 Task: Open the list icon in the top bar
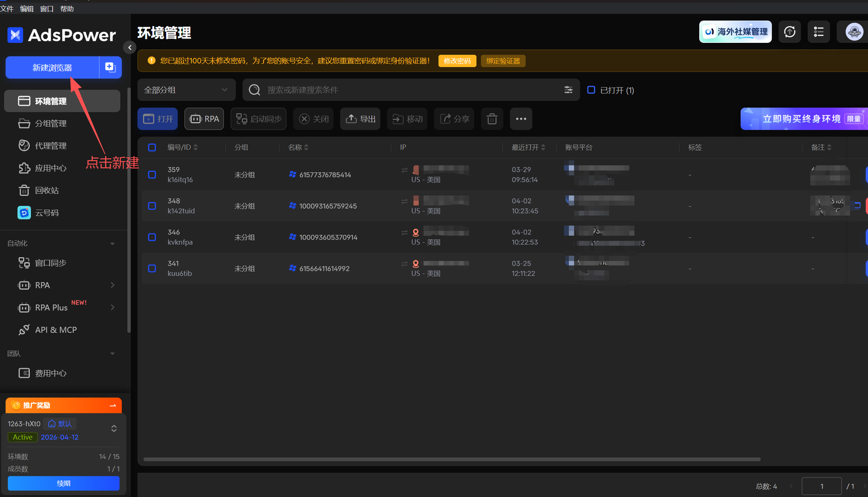[x=819, y=32]
